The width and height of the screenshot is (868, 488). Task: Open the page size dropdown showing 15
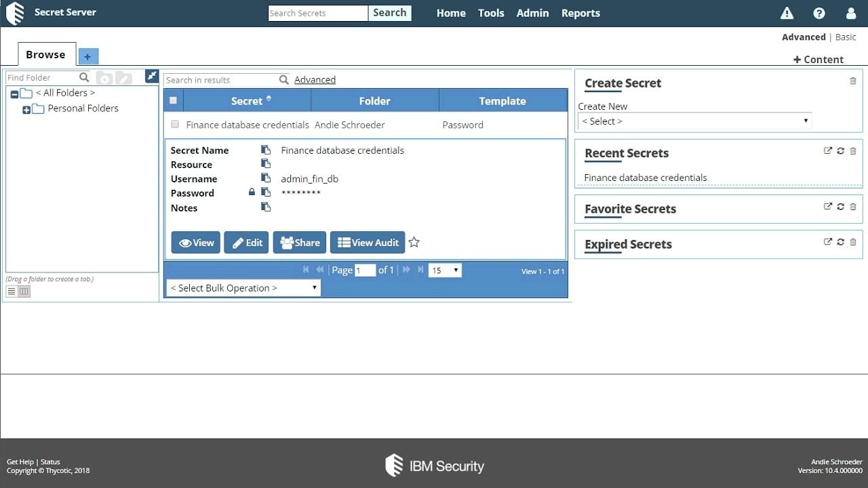pyautogui.click(x=445, y=270)
